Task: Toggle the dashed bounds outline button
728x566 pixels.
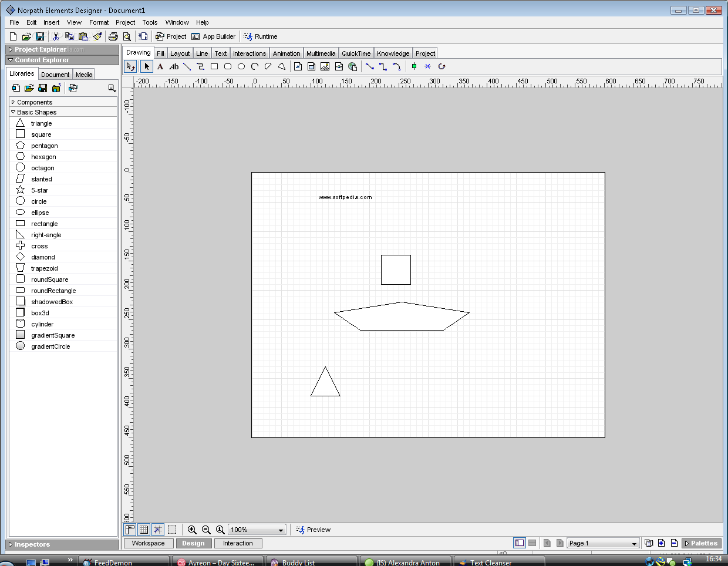Action: (172, 530)
